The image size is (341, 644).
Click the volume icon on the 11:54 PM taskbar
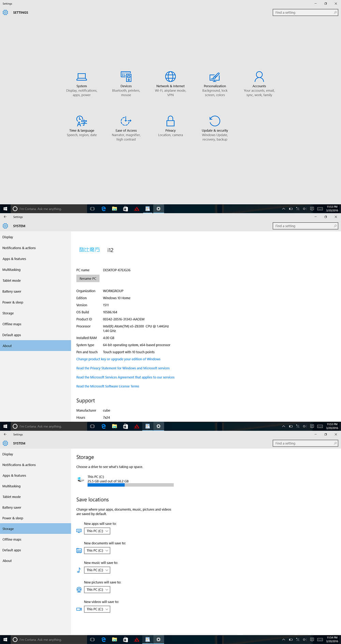pyautogui.click(x=305, y=640)
